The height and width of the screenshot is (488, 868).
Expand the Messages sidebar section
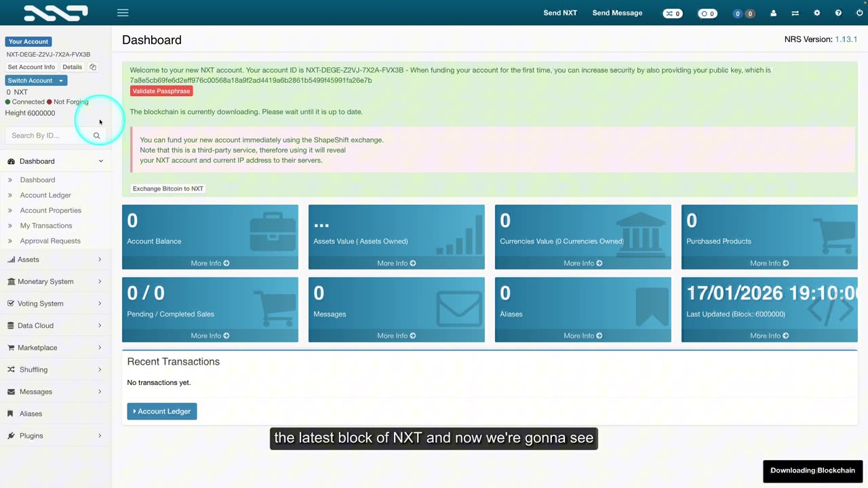[56, 392]
